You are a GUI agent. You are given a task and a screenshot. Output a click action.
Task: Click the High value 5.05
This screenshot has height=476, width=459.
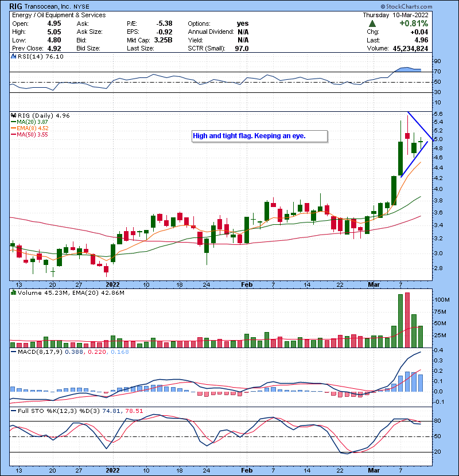click(x=54, y=32)
